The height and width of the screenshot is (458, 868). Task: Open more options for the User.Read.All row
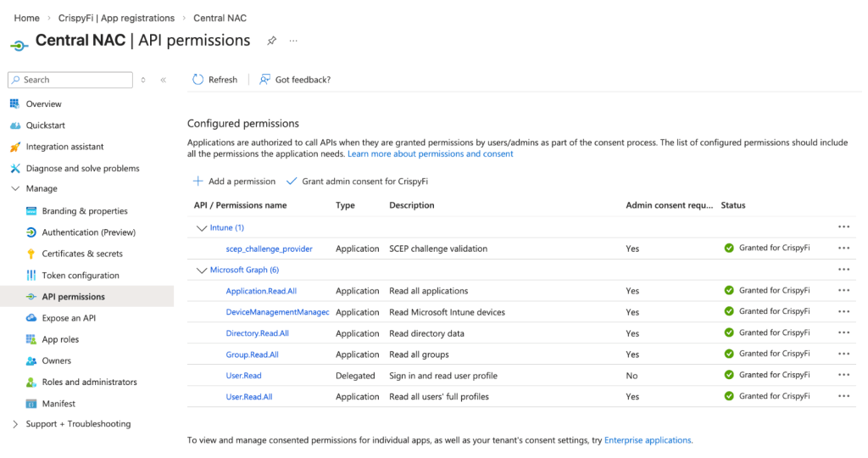843,396
